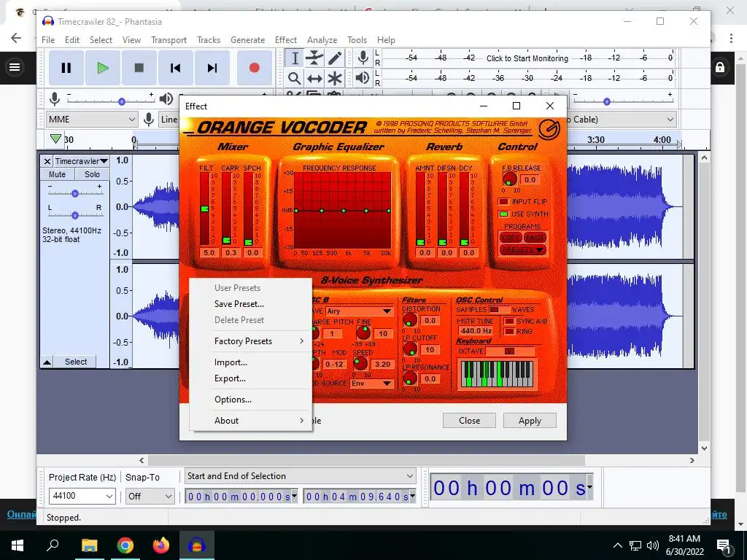This screenshot has width=747, height=560.
Task: Skip to the start of the track
Action: point(175,68)
